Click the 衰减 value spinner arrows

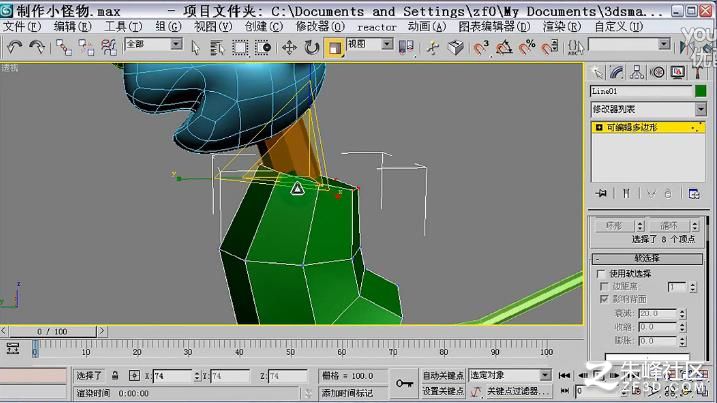pyautogui.click(x=682, y=314)
